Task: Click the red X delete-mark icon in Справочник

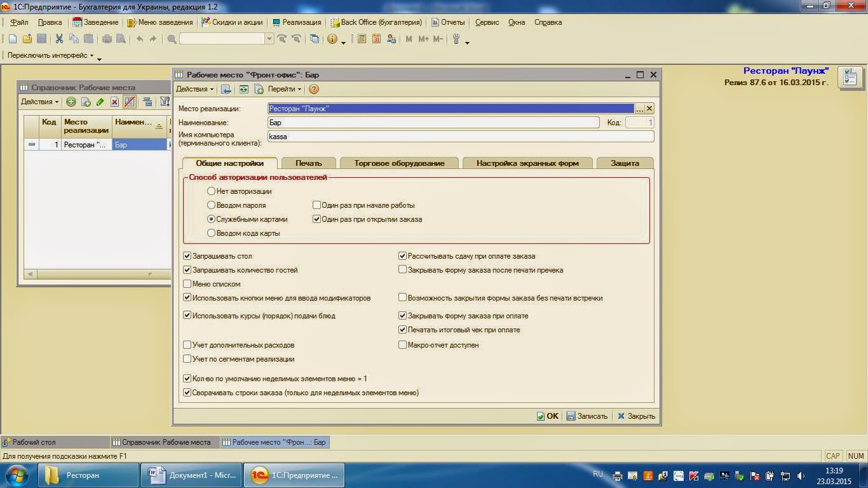Action: [114, 102]
